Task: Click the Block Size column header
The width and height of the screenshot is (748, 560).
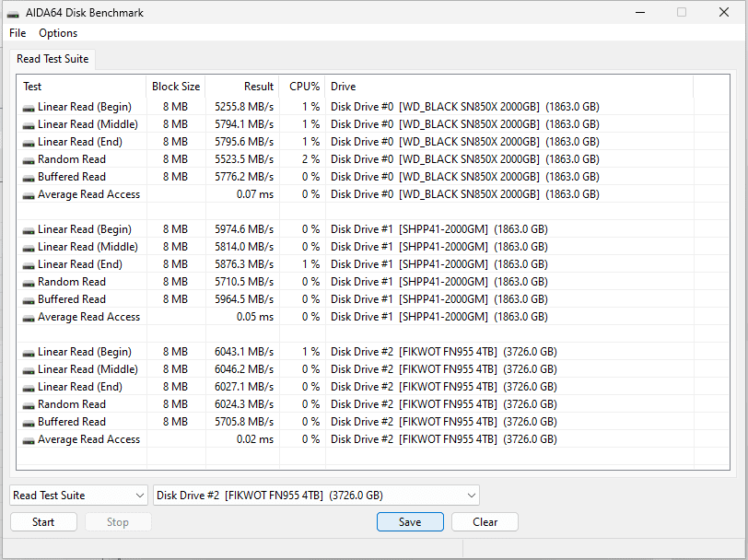Action: [x=176, y=87]
